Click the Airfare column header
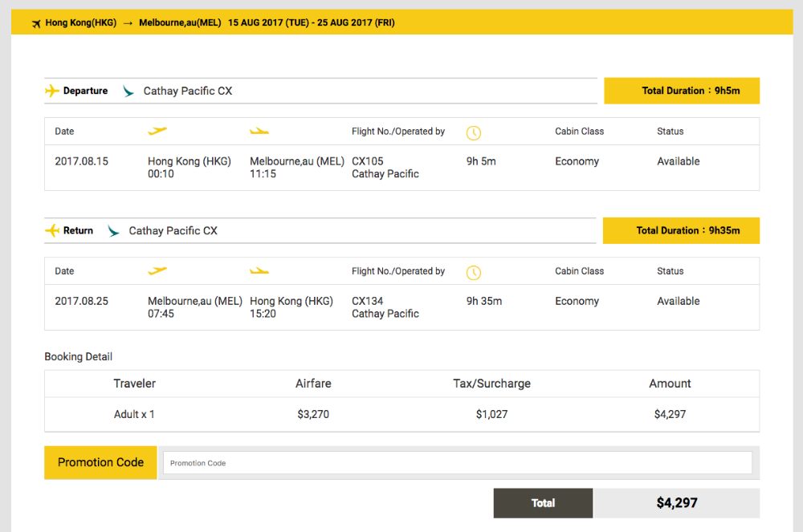The width and height of the screenshot is (803, 532). click(x=313, y=383)
